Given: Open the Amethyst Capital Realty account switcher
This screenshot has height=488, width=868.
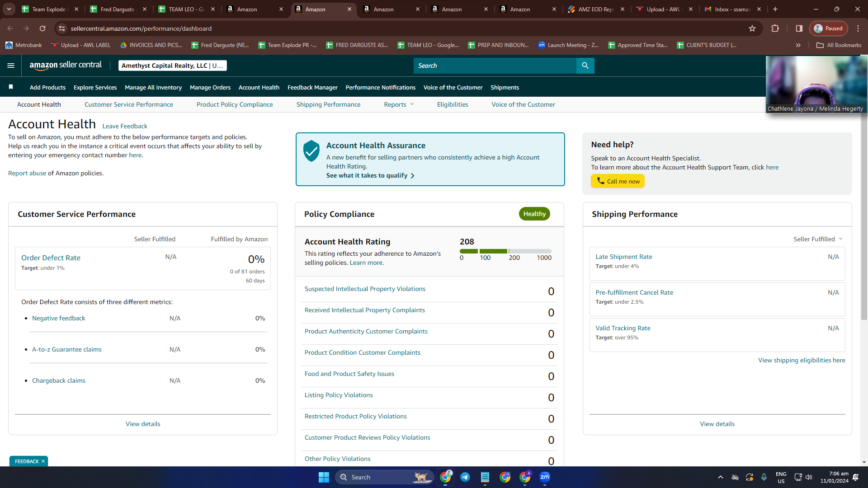Looking at the screenshot, I should coord(172,66).
